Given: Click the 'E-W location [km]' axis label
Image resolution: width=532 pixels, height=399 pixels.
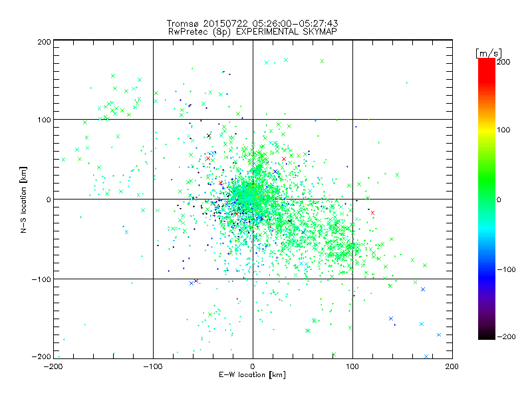Looking at the screenshot, I should (252, 374).
